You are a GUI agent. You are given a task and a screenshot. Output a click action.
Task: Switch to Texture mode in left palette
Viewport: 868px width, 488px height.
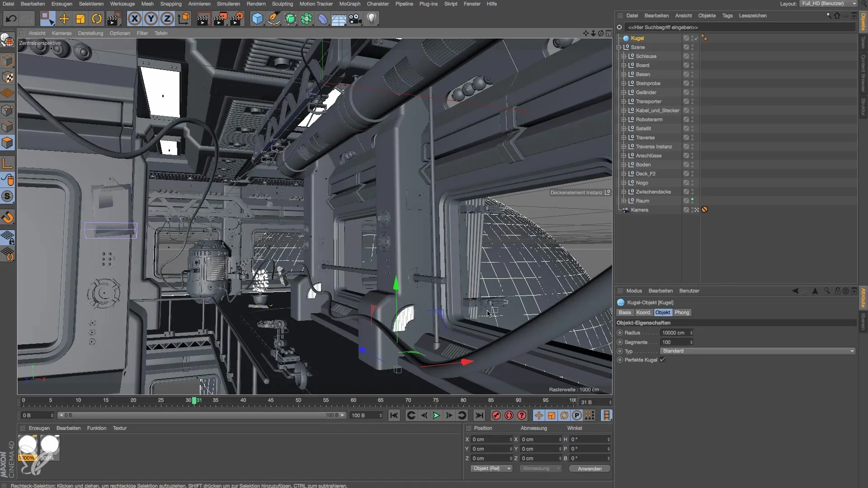[x=8, y=77]
